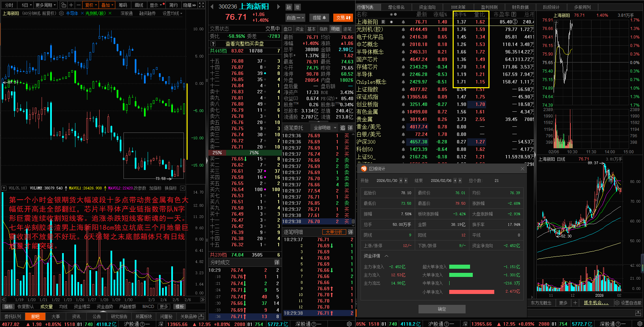Screen dimensions: 644x327
Task: Select the 电子化学品 row in quote list
Action: (x=445, y=37)
